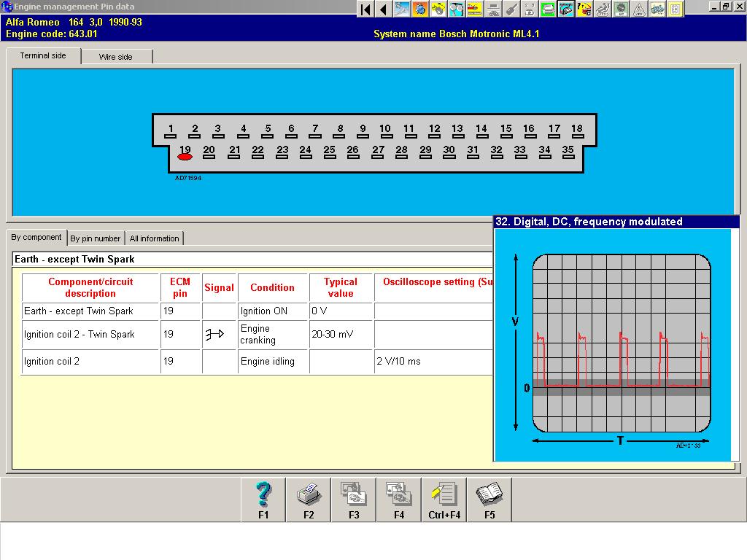Click pin 35 on the connector diagram
This screenshot has width=747, height=560.
coord(568,152)
